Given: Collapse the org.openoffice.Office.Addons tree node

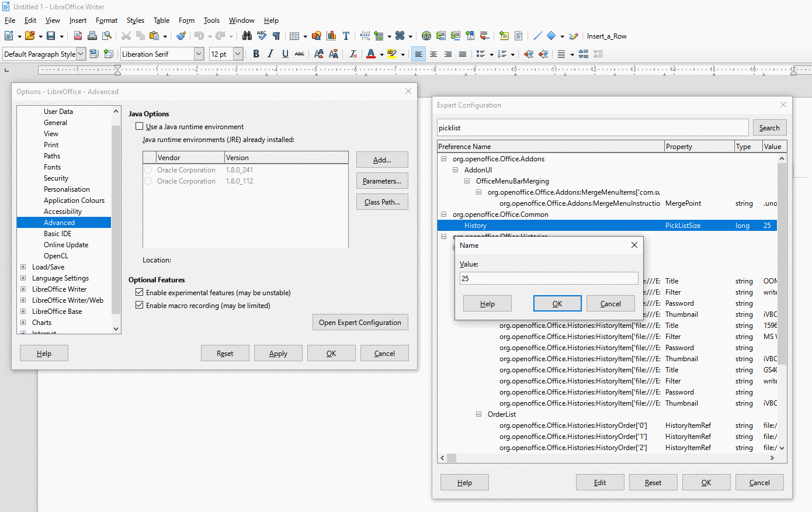Looking at the screenshot, I should pyautogui.click(x=444, y=159).
